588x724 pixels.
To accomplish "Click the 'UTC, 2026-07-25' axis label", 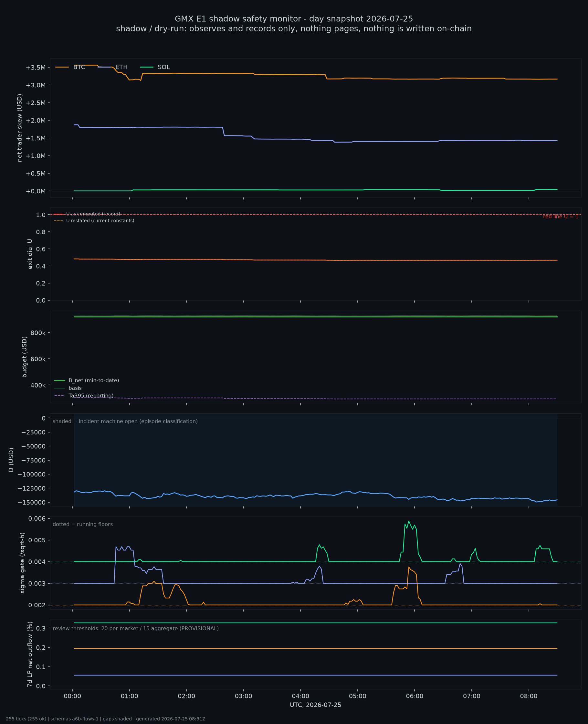I will 315,705.
